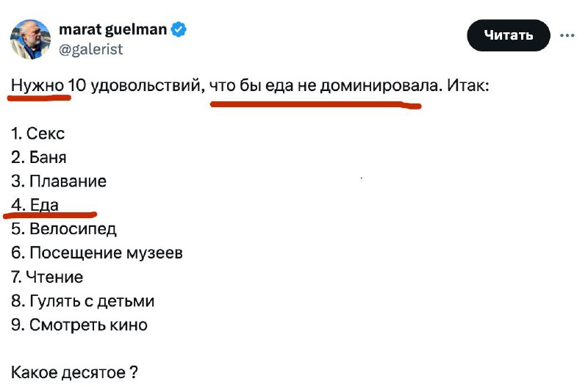Click the blue verified badge icon
588x387 pixels.
click(179, 29)
